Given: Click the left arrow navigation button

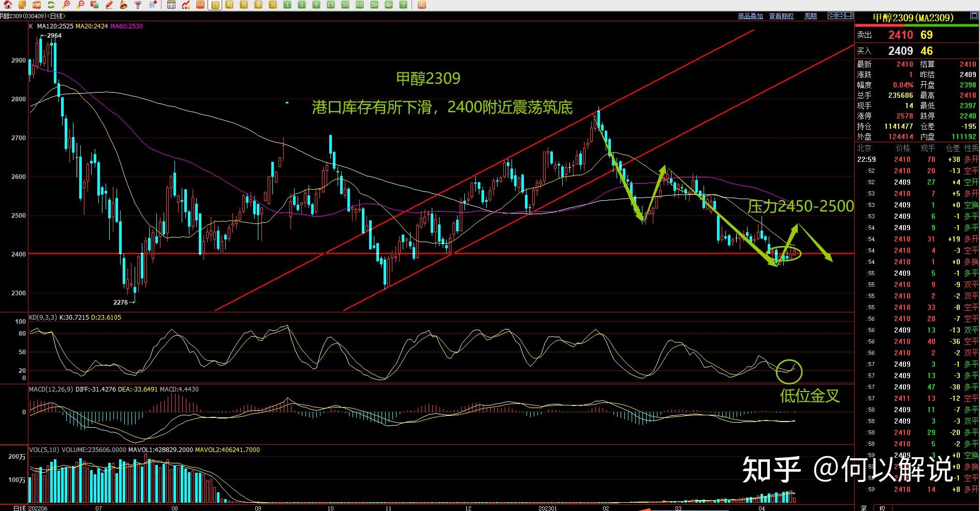Looking at the screenshot, I should click(x=832, y=16).
